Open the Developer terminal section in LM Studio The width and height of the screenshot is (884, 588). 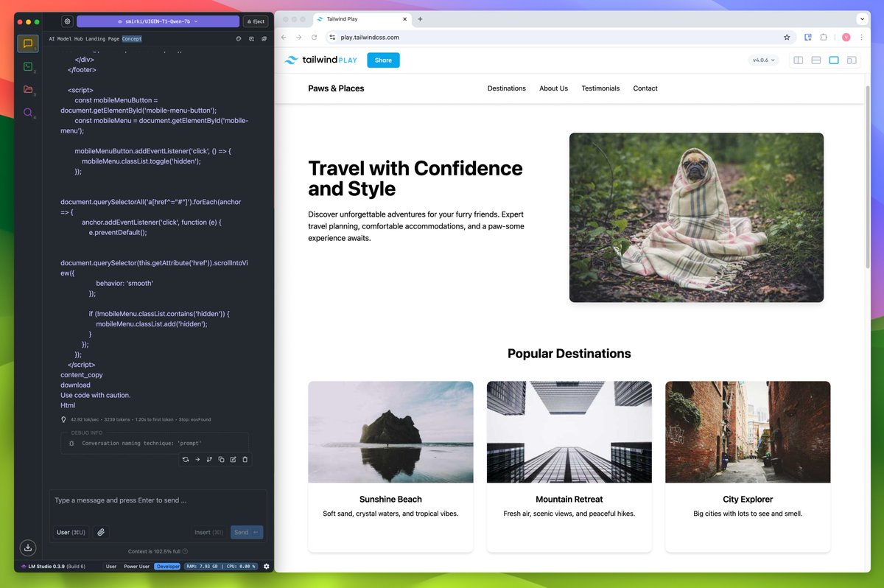[x=28, y=66]
